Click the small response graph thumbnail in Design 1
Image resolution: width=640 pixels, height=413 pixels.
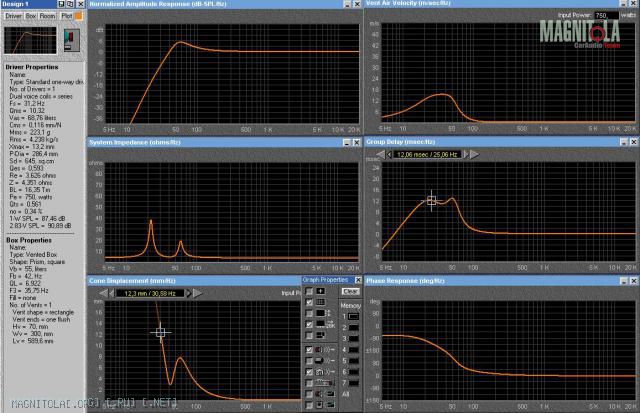30,40
